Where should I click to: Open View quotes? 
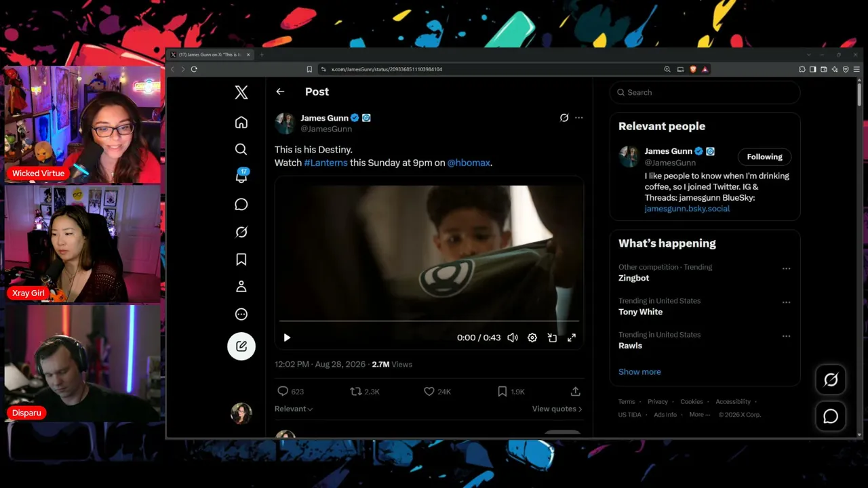(x=557, y=409)
